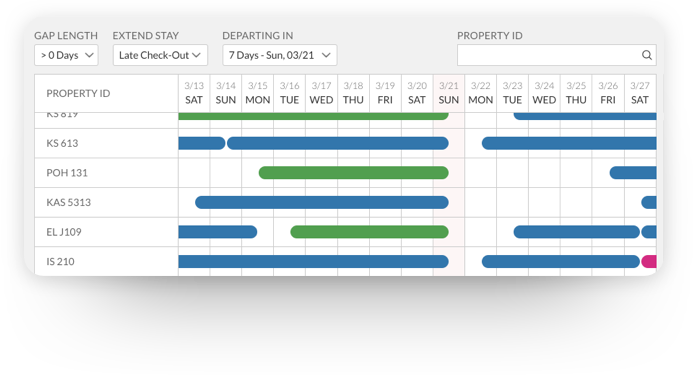This screenshot has width=694, height=376.
Task: Click the IS 210 property label
Action: (x=61, y=261)
